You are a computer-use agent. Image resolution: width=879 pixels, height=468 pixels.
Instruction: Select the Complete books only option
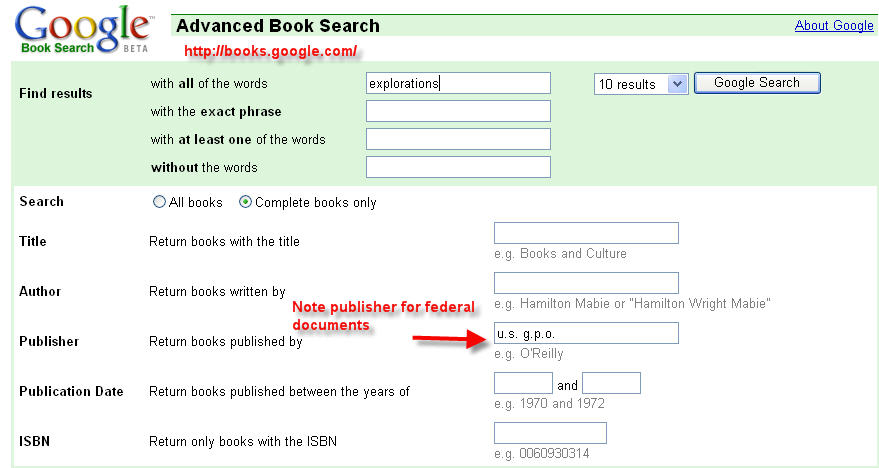(245, 202)
